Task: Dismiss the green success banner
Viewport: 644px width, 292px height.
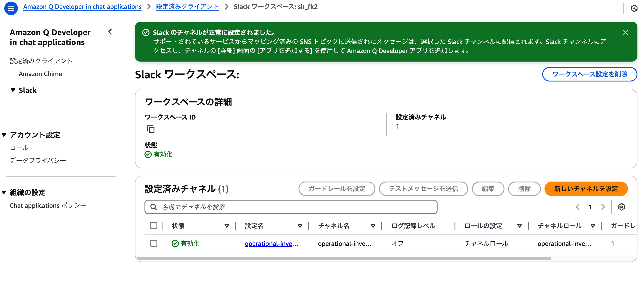Action: click(x=625, y=33)
